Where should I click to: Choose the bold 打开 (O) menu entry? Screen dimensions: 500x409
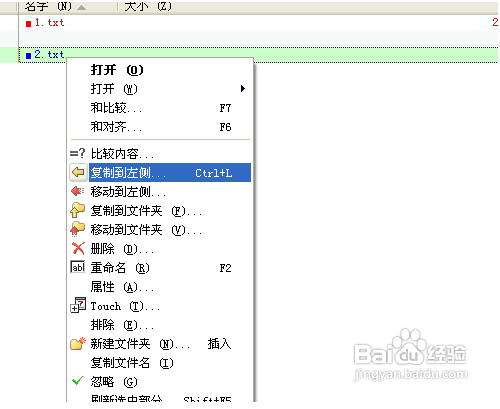tap(160, 70)
